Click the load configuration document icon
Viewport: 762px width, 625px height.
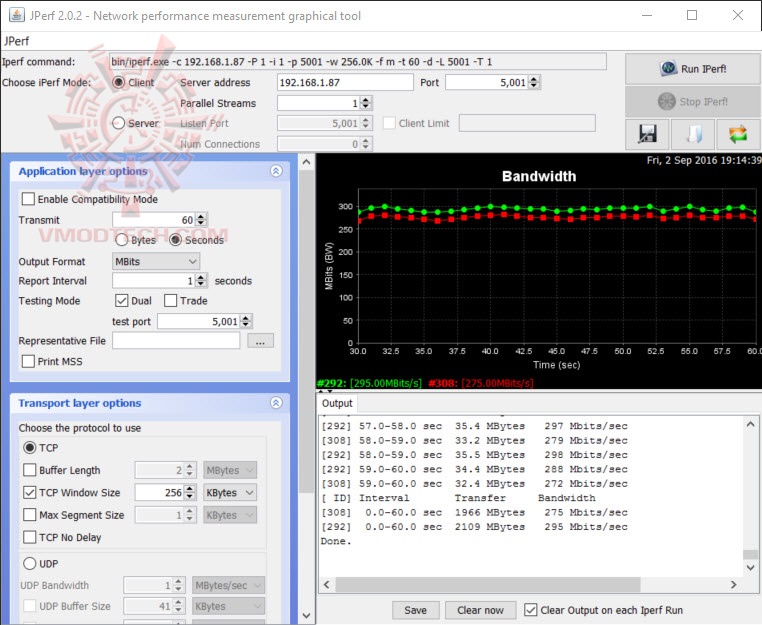(x=693, y=134)
